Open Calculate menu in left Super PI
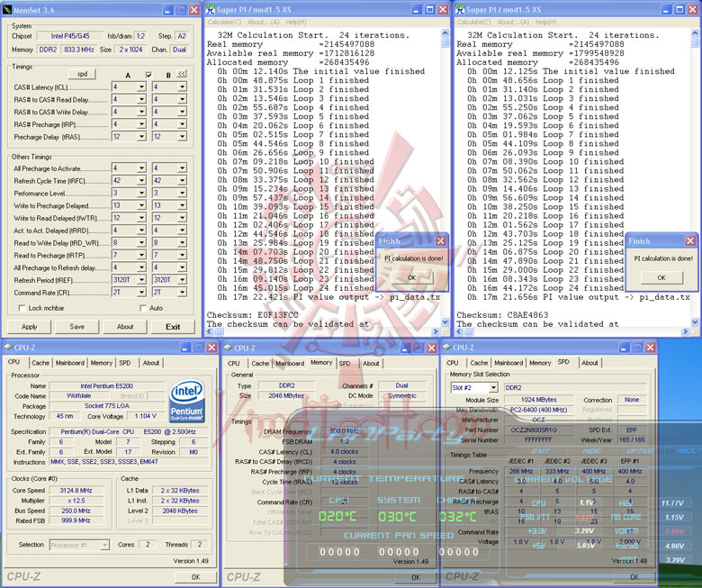Image resolution: width=702 pixels, height=588 pixels. [x=224, y=22]
